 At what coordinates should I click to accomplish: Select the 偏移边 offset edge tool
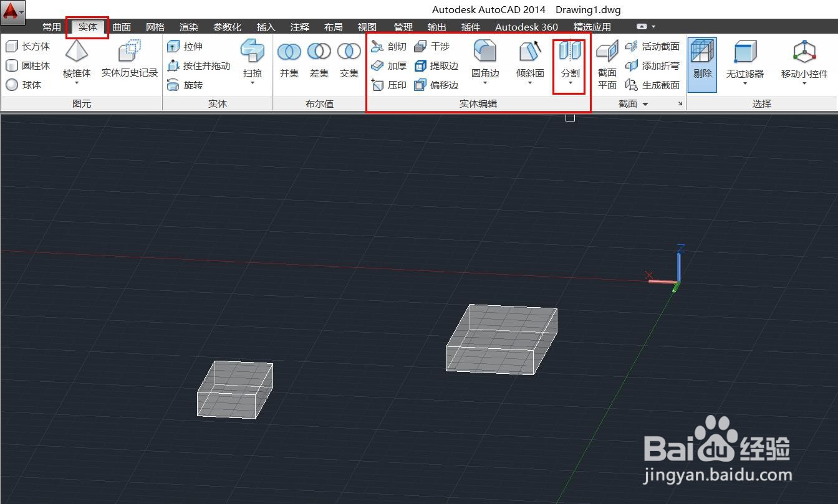[436, 85]
